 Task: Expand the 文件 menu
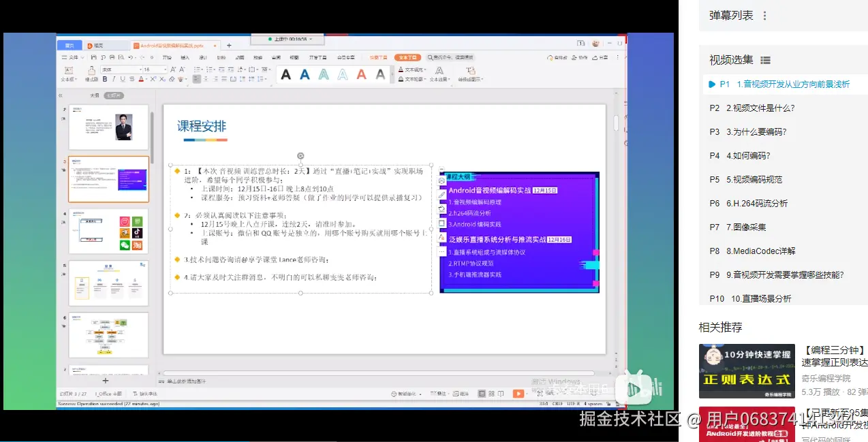pyautogui.click(x=75, y=58)
